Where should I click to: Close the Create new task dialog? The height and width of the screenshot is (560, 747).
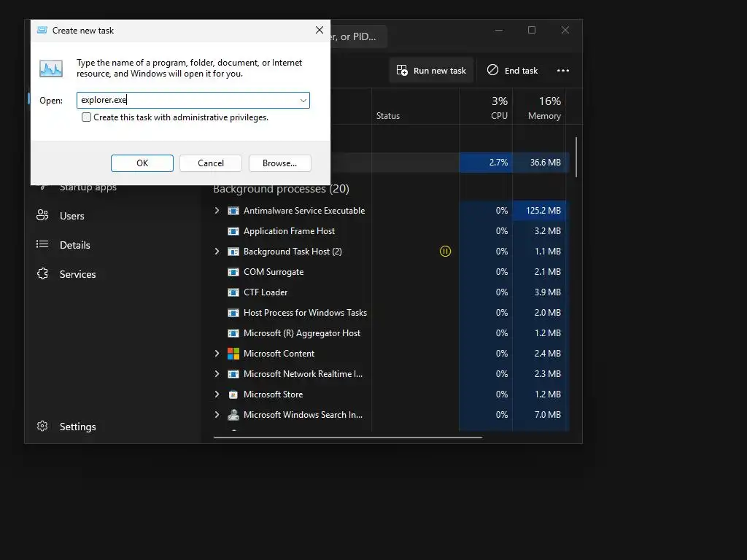pyautogui.click(x=320, y=30)
